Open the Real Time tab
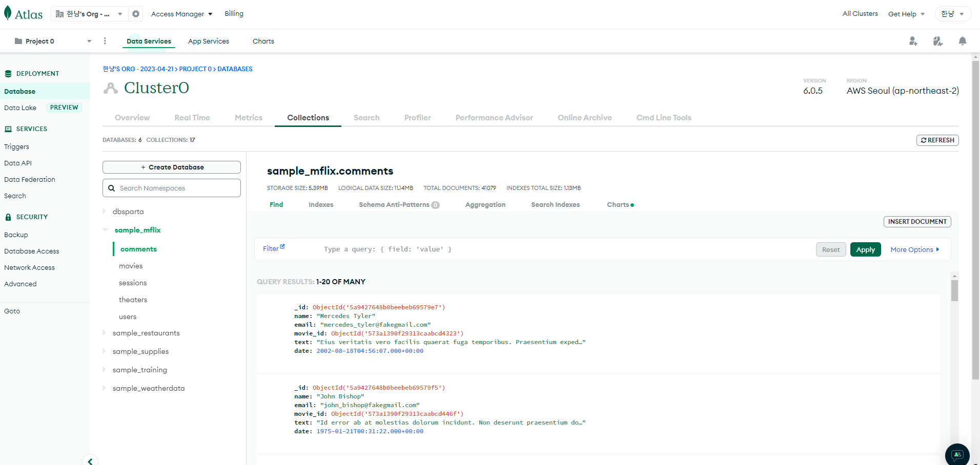Viewport: 980px width, 465px height. [x=192, y=118]
